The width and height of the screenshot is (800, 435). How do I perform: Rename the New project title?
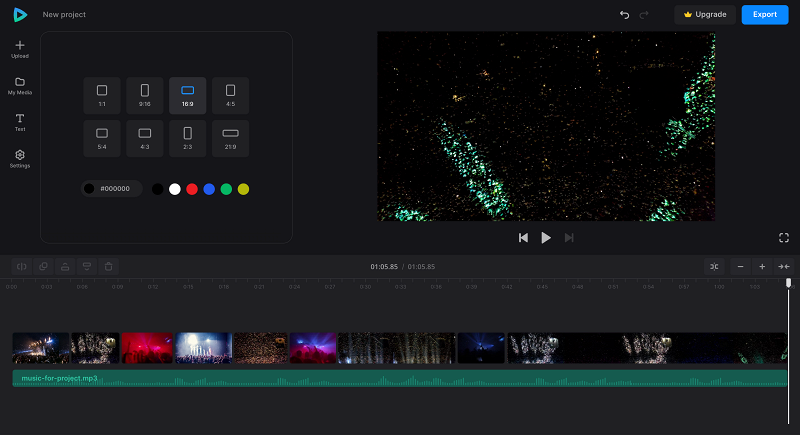pos(64,15)
